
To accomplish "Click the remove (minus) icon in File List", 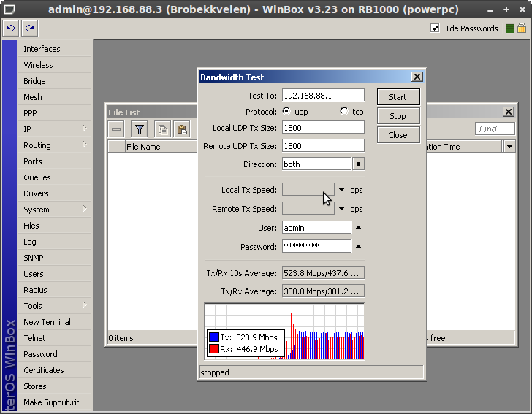I will tap(116, 129).
